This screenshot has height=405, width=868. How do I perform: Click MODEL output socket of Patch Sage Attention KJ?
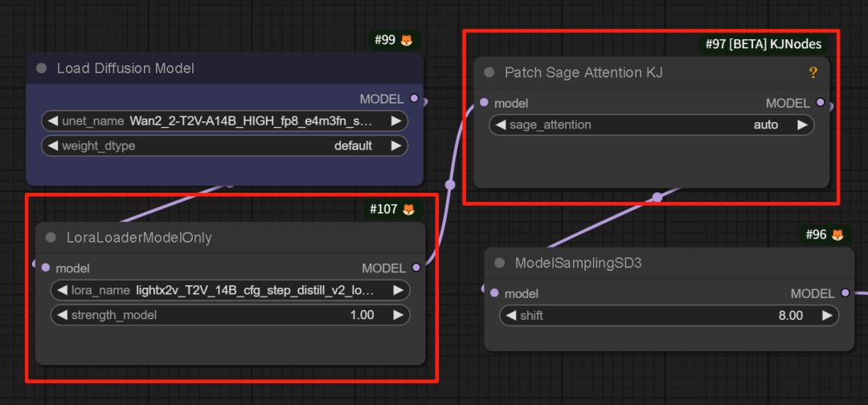point(821,102)
